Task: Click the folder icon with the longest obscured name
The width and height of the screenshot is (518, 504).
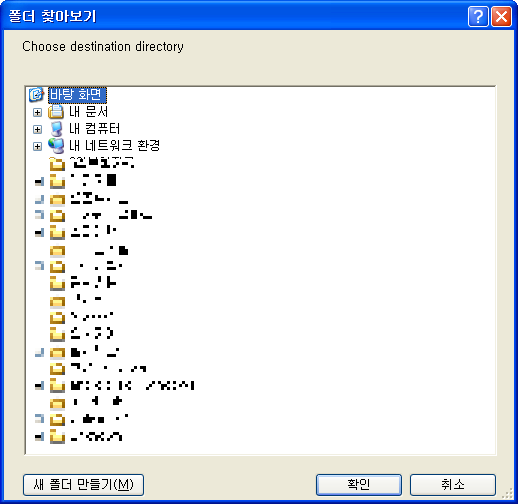Action: (57, 386)
